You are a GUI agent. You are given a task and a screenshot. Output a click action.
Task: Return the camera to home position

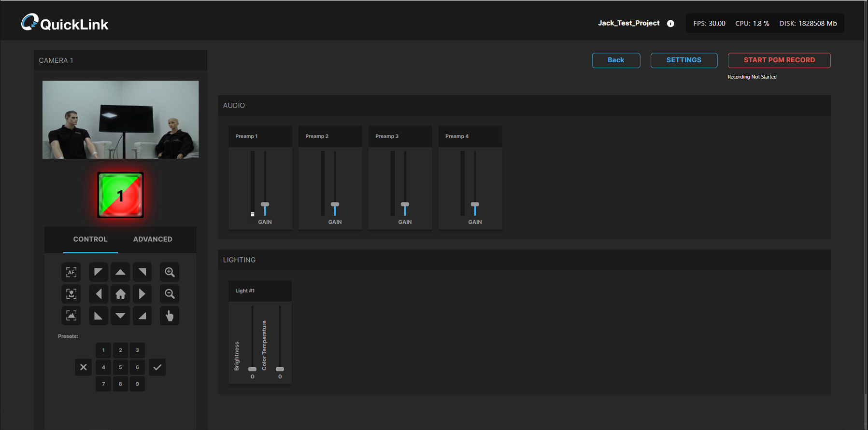[x=120, y=294]
